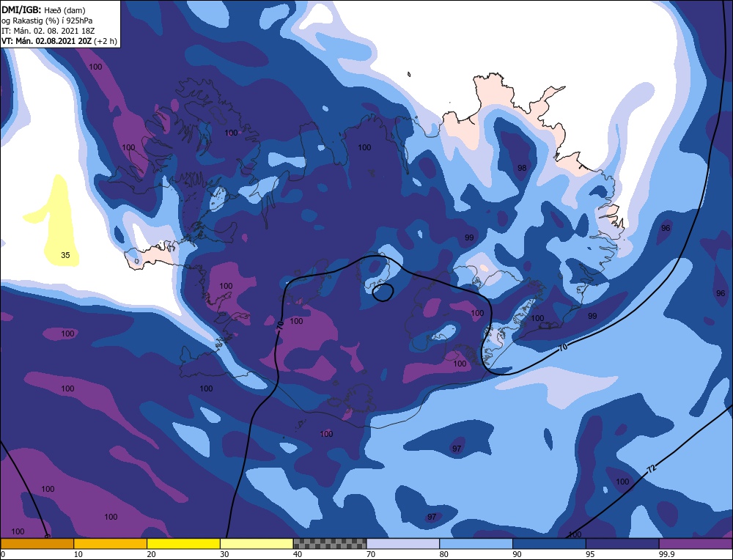This screenshot has height=560, width=733.
Task: Click the dark orange 0–10 legend swatch
Action: coord(37,543)
